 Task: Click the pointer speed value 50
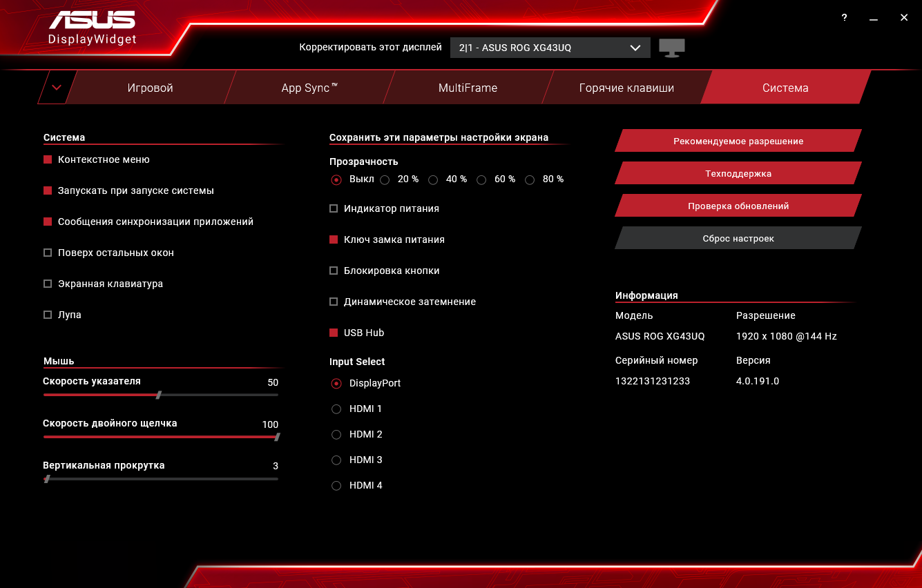pos(273,382)
